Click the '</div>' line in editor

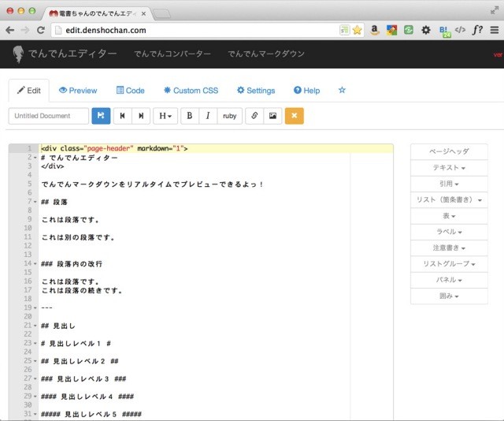pos(53,166)
